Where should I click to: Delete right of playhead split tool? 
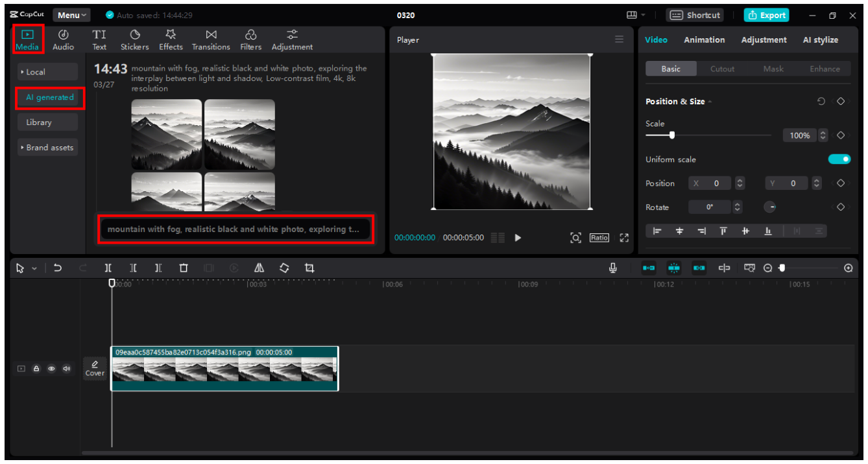tap(158, 268)
